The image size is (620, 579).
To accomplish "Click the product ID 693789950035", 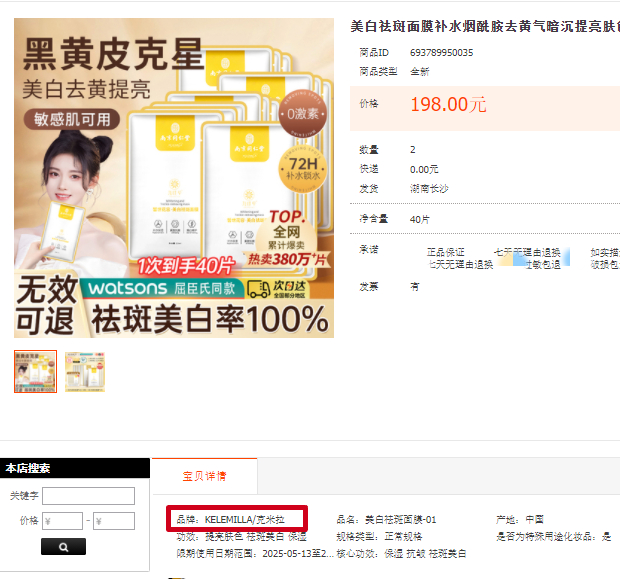I will (x=441, y=53).
